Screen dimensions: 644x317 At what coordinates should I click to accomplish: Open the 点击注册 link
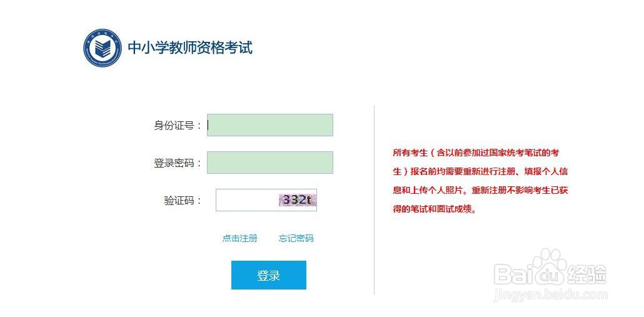pos(240,238)
